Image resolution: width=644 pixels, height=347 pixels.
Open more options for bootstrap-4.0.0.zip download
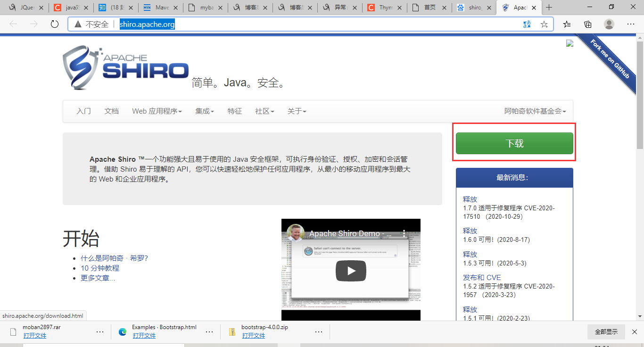319,331
